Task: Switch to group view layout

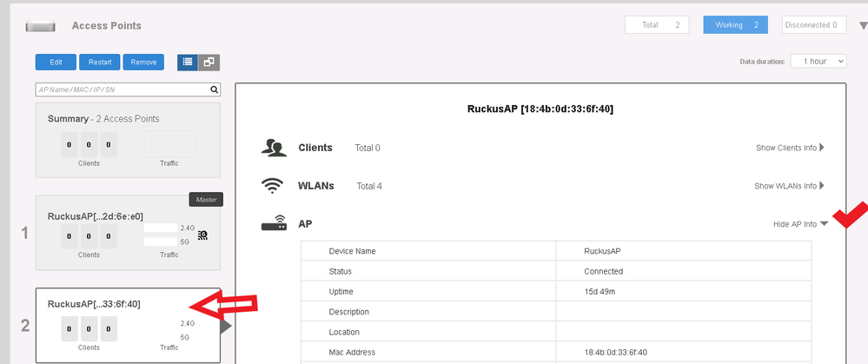Action: (209, 62)
